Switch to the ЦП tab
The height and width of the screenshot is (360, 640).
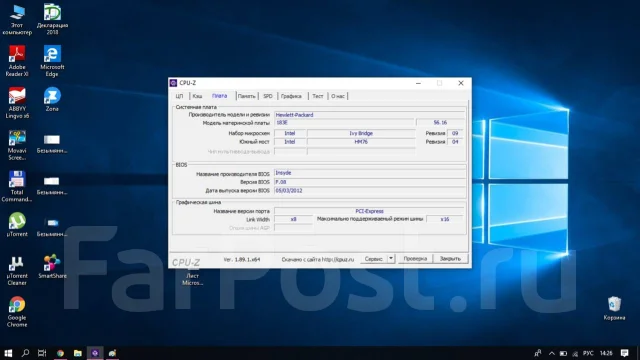(x=179, y=96)
